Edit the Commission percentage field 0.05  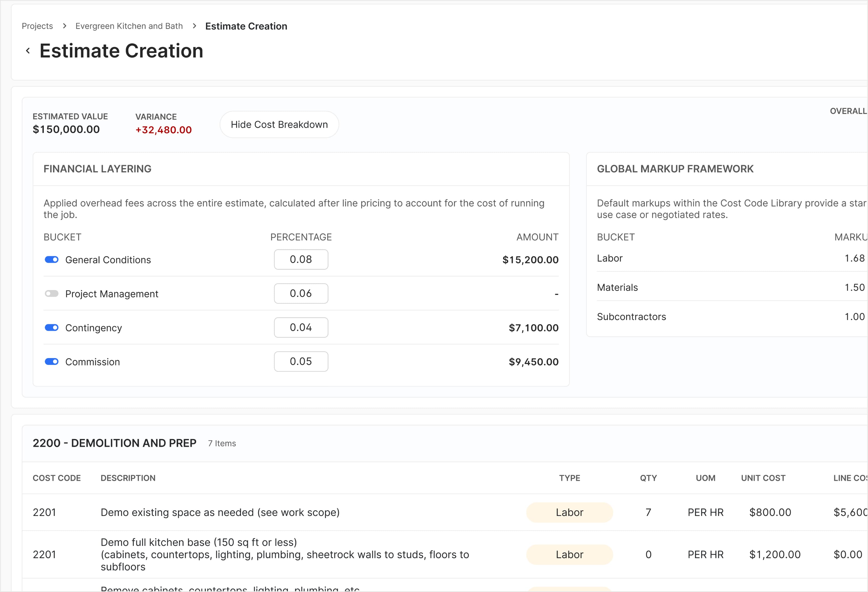[x=301, y=361]
